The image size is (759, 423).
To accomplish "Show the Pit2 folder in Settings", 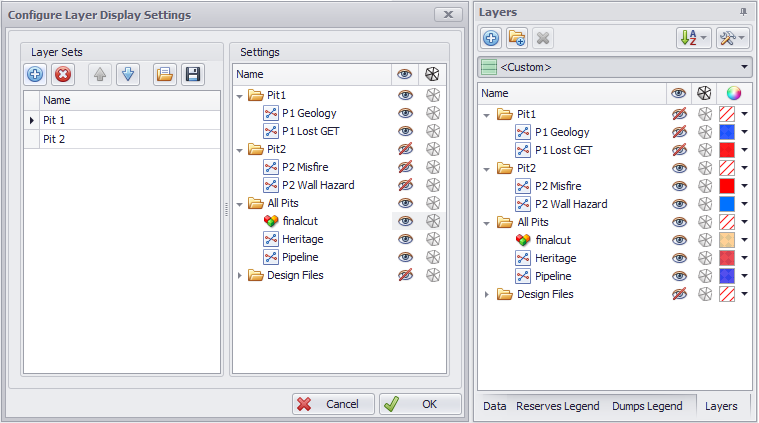I will point(405,149).
